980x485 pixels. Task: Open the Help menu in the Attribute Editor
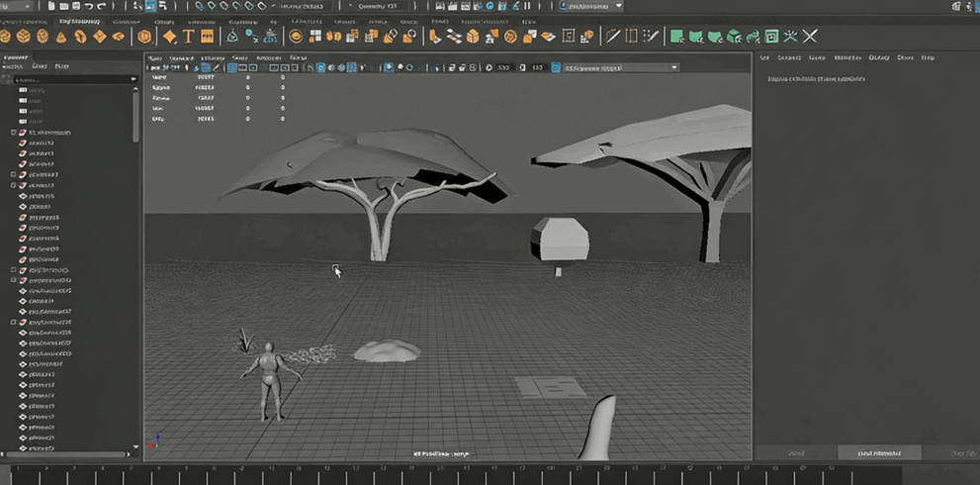[928, 57]
